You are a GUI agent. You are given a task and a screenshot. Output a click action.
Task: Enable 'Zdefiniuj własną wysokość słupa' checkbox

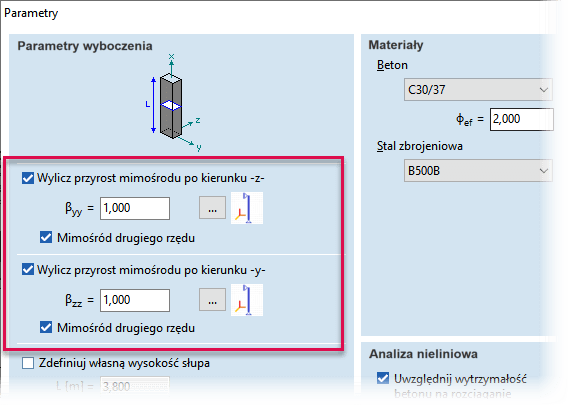coord(28,363)
